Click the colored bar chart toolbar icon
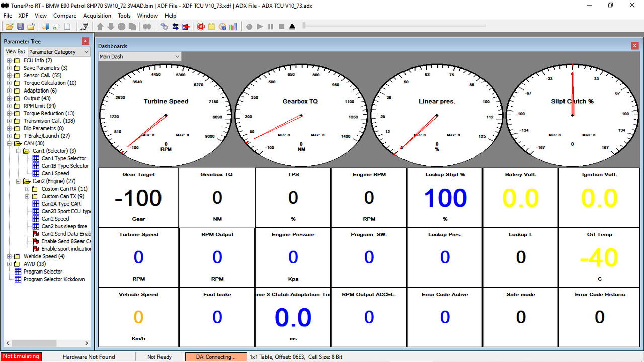The height and width of the screenshot is (362, 644). tap(233, 27)
